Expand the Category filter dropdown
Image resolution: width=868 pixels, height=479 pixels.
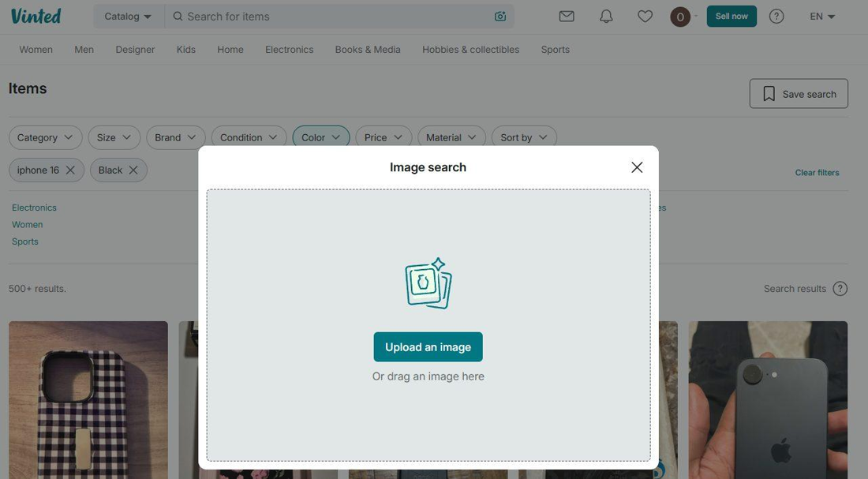pos(46,137)
